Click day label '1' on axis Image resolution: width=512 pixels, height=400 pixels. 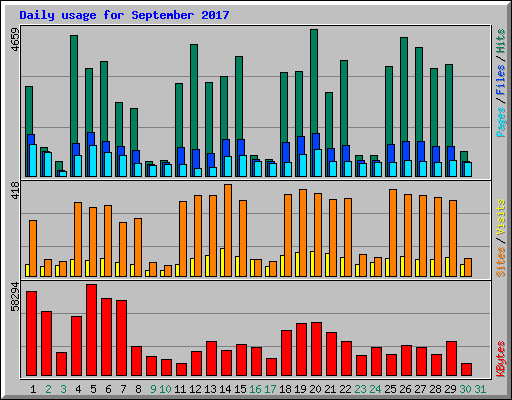(x=33, y=389)
